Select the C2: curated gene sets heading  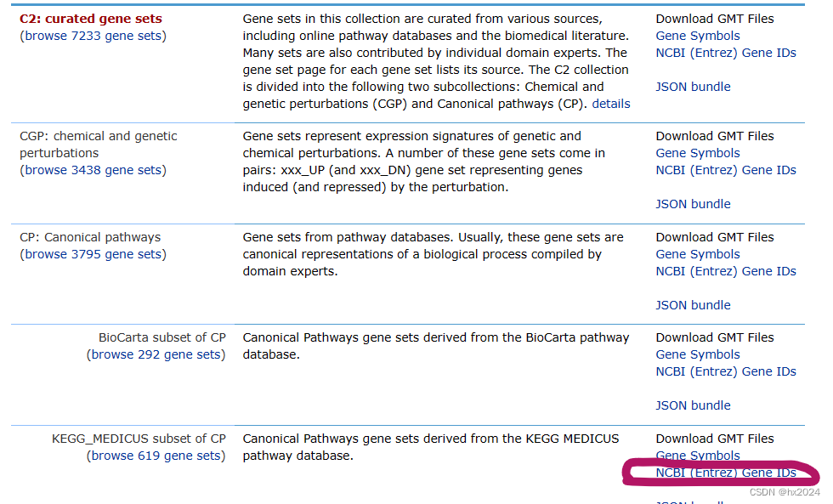point(91,19)
